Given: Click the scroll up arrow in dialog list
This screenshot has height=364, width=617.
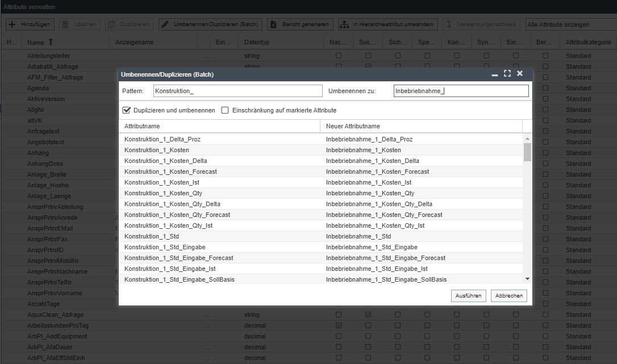Looking at the screenshot, I should pos(527,139).
